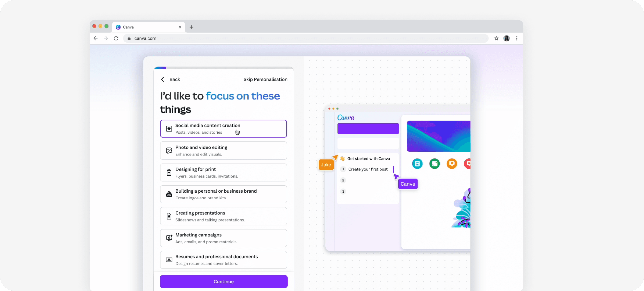Click Skip Personalisation
644x291 pixels.
(x=265, y=79)
